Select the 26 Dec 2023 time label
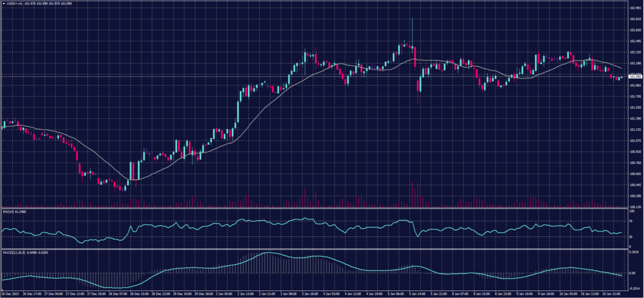 11,294
